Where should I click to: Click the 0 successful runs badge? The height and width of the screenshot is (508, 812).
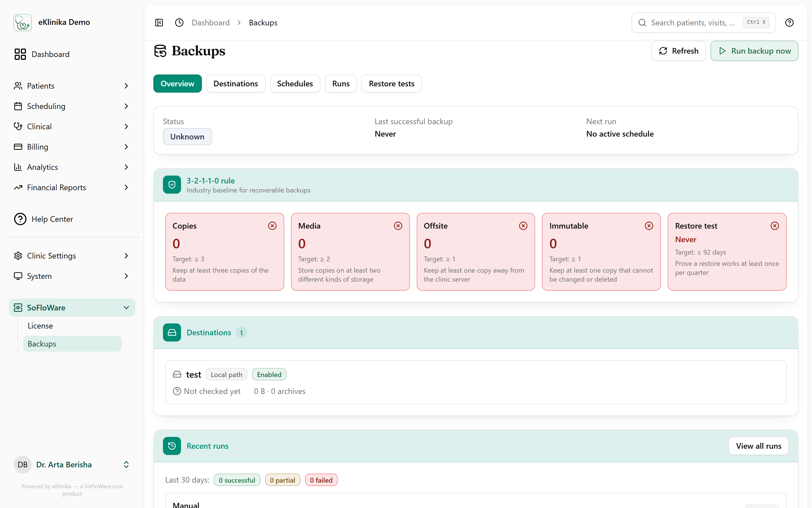(237, 480)
